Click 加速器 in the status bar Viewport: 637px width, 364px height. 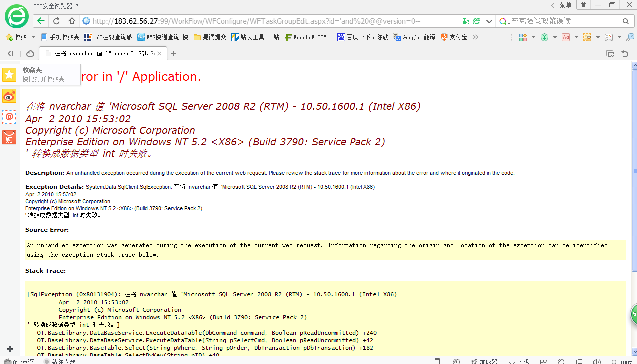pyautogui.click(x=484, y=362)
